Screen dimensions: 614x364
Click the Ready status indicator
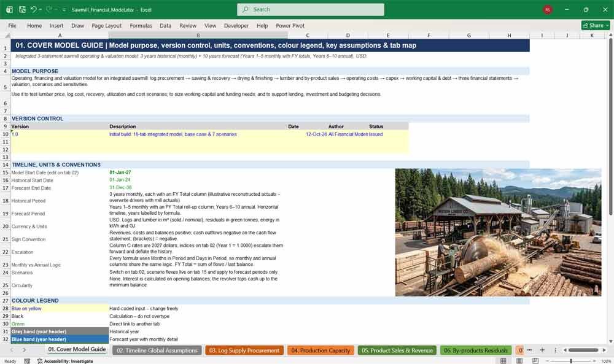point(10,362)
